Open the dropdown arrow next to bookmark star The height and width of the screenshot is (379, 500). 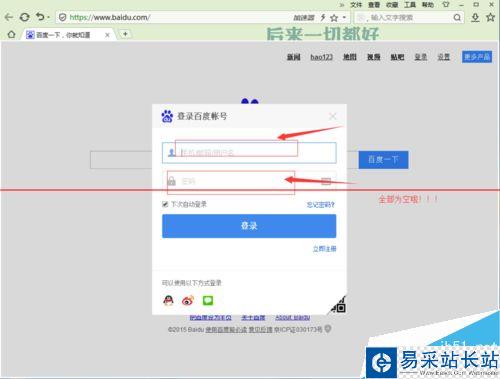coord(344,17)
